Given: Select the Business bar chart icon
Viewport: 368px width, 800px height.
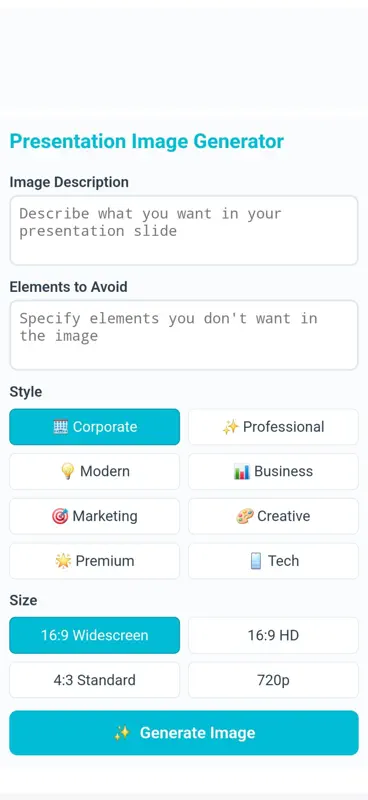Looking at the screenshot, I should coord(242,471).
